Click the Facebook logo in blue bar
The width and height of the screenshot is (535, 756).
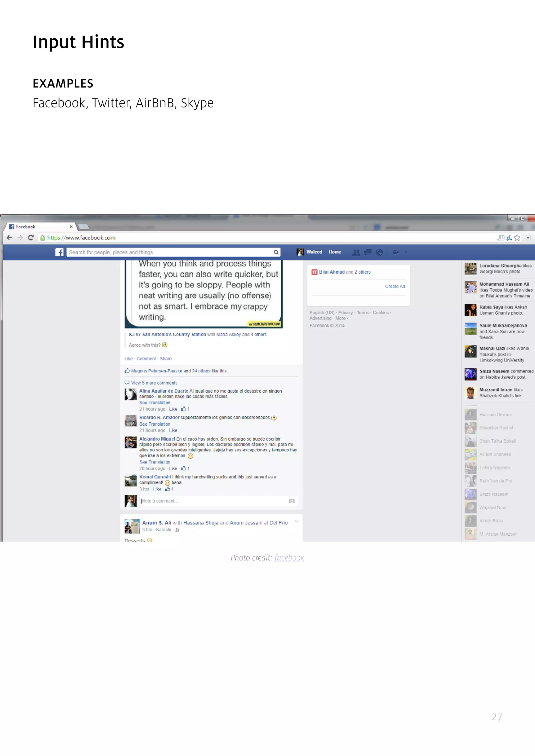click(x=59, y=252)
